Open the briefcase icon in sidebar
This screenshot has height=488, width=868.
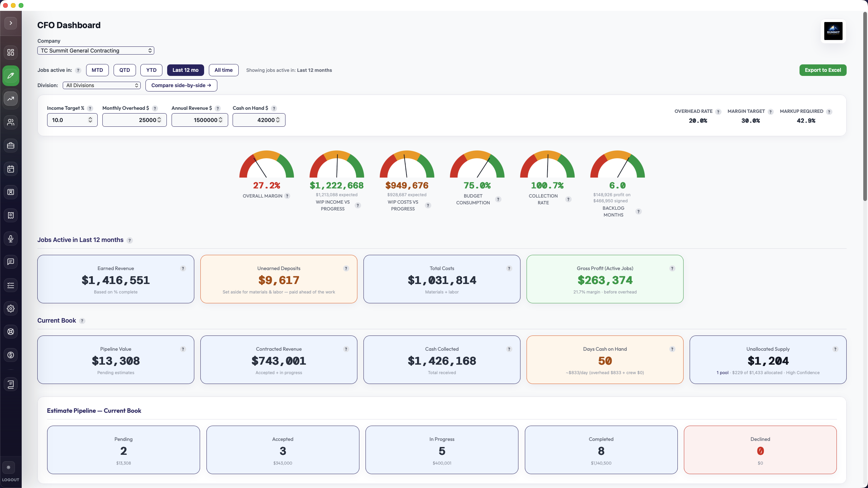(11, 145)
